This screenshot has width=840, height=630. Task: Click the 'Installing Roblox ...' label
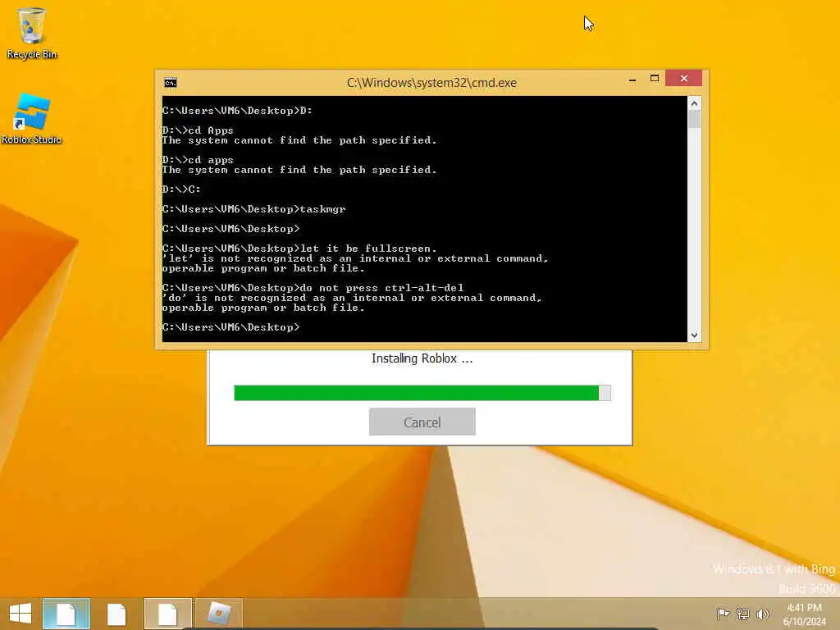point(422,358)
